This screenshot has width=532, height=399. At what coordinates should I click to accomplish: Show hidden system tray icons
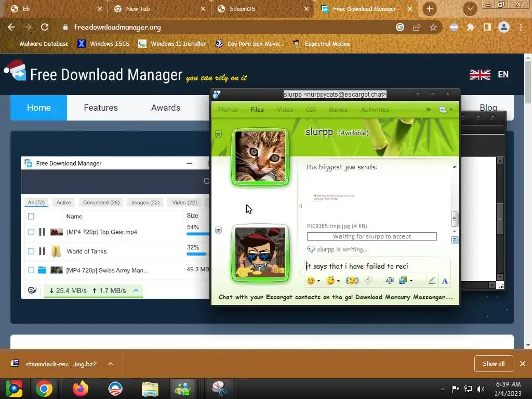[x=443, y=389]
